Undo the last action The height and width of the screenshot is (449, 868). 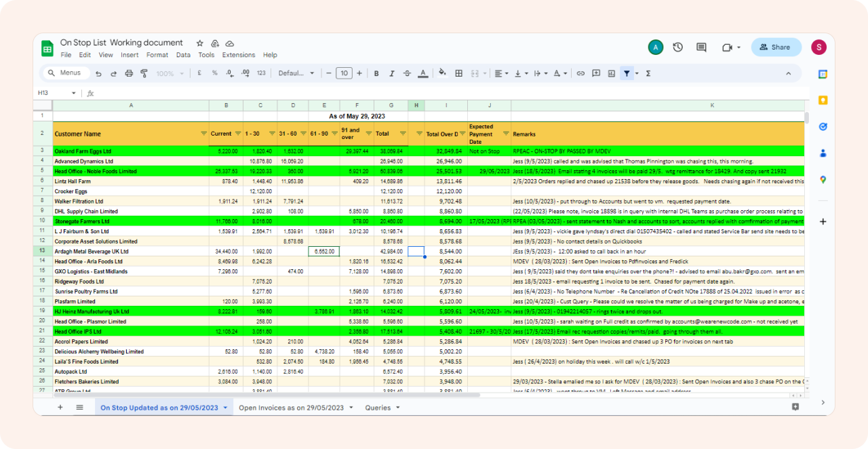[98, 73]
